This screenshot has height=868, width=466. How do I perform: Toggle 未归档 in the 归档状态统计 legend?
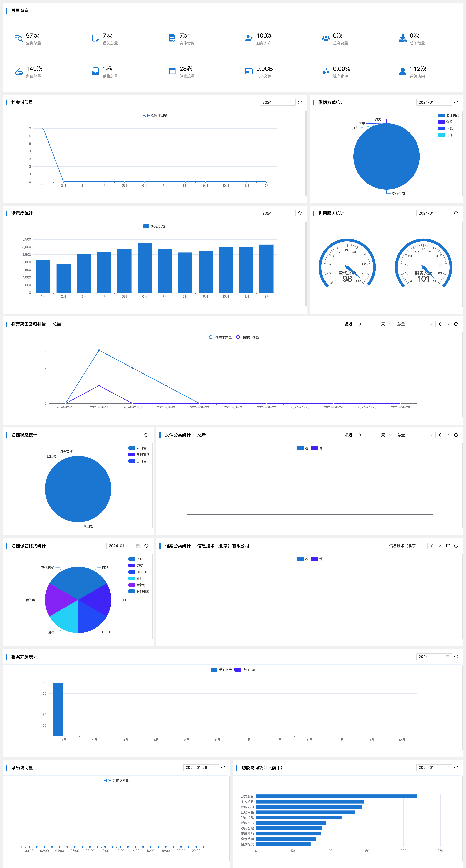pyautogui.click(x=137, y=448)
